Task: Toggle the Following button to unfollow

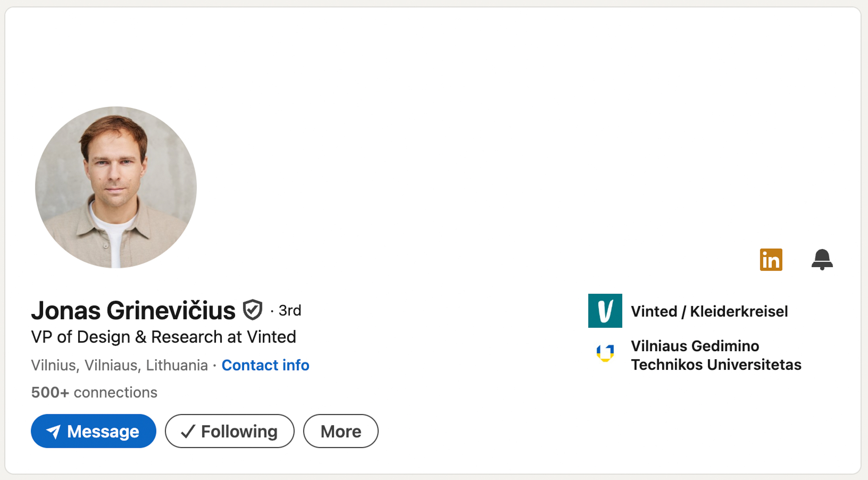Action: tap(229, 431)
